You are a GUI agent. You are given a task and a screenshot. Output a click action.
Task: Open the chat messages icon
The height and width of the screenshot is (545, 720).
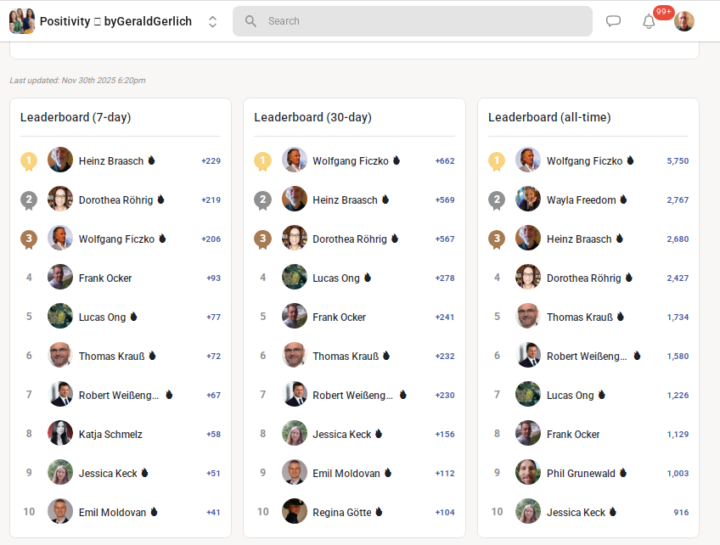(x=613, y=21)
